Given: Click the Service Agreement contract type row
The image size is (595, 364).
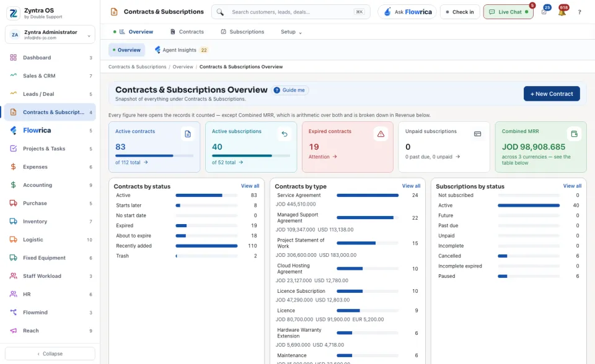Looking at the screenshot, I should click(347, 195).
